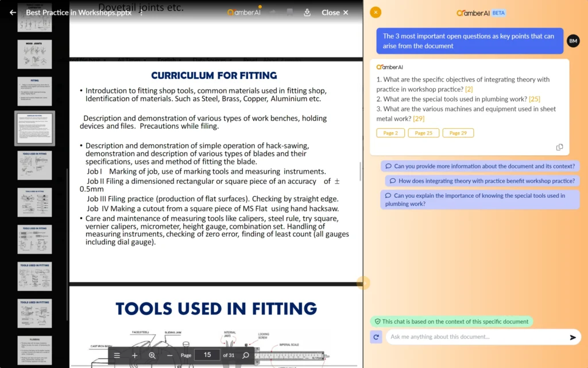The image size is (588, 368).
Task: Refresh the chat using the circular arrow icon
Action: point(376,337)
